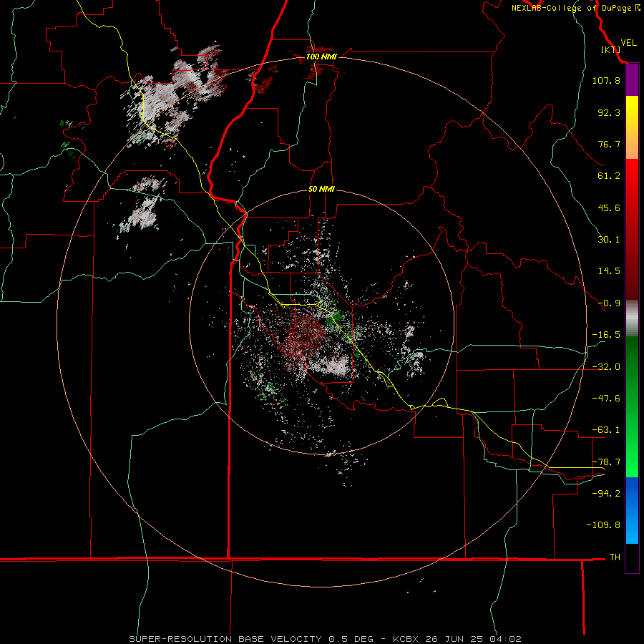The image size is (644, 644).
Task: Click the -109.8 velocity scale value
Action: click(603, 525)
